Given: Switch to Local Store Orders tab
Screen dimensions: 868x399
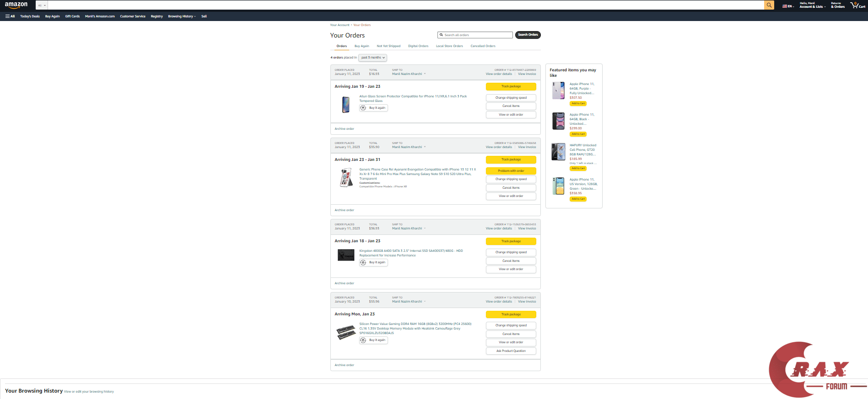Looking at the screenshot, I should (449, 46).
